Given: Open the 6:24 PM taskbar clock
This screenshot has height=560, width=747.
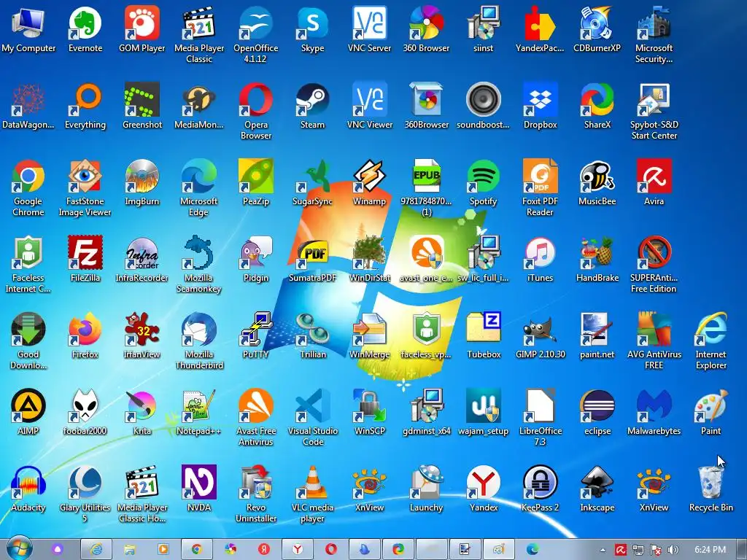Looking at the screenshot, I should [x=711, y=550].
